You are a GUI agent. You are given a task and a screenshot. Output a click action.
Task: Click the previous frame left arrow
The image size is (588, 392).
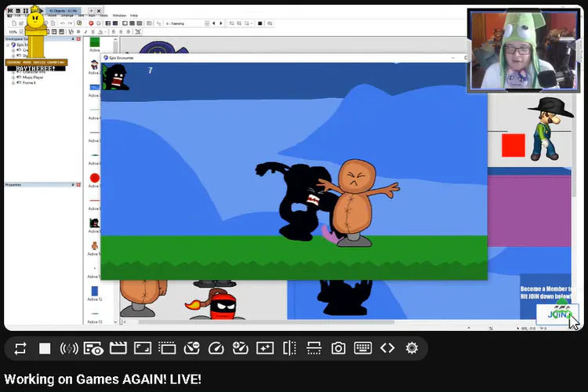coord(214,24)
